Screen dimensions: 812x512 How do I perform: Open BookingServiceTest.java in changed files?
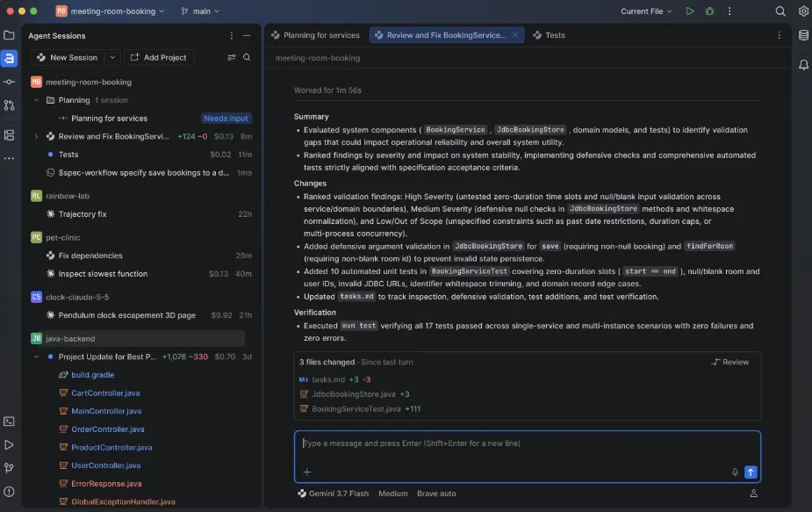point(356,409)
